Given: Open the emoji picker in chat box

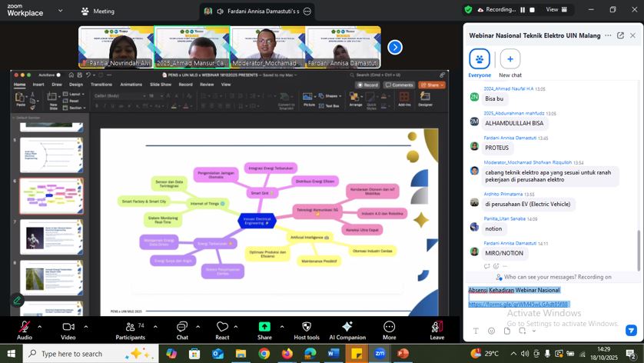Looking at the screenshot, I should (491, 331).
